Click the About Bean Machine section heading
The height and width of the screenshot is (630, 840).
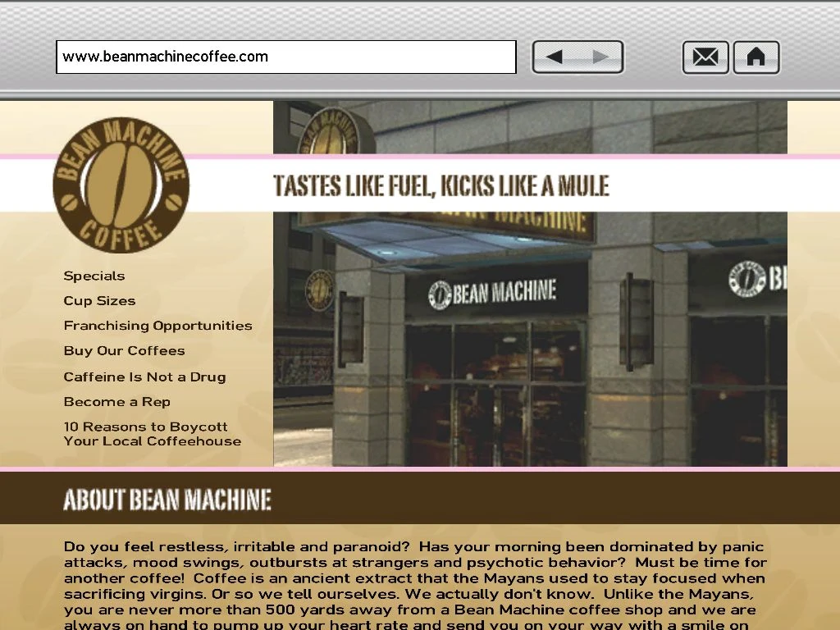tap(167, 498)
